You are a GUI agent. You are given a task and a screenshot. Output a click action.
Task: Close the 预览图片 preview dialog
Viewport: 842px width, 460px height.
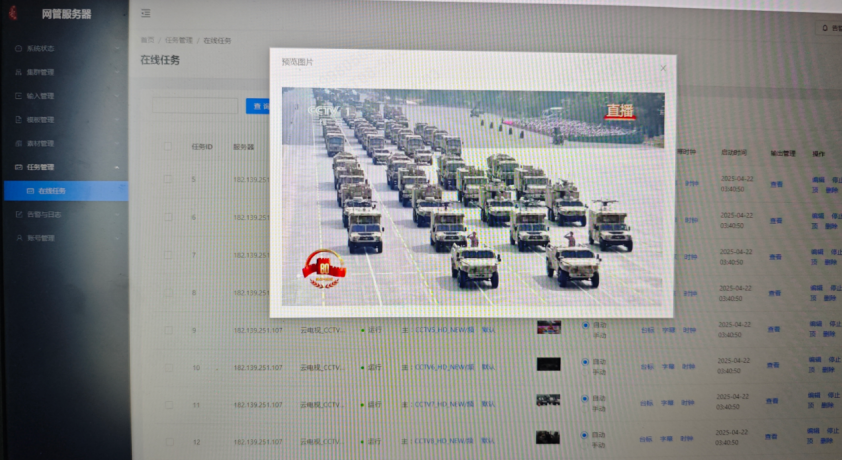pyautogui.click(x=663, y=68)
